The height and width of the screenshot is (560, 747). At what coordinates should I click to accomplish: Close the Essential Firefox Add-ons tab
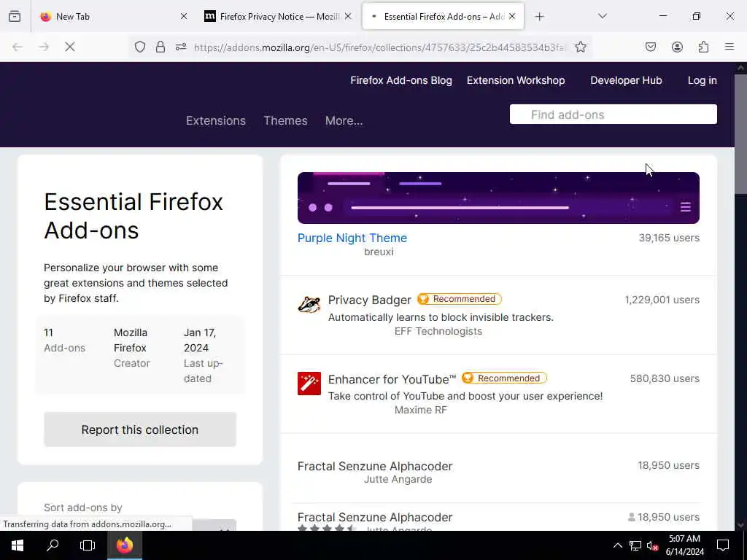click(x=512, y=16)
